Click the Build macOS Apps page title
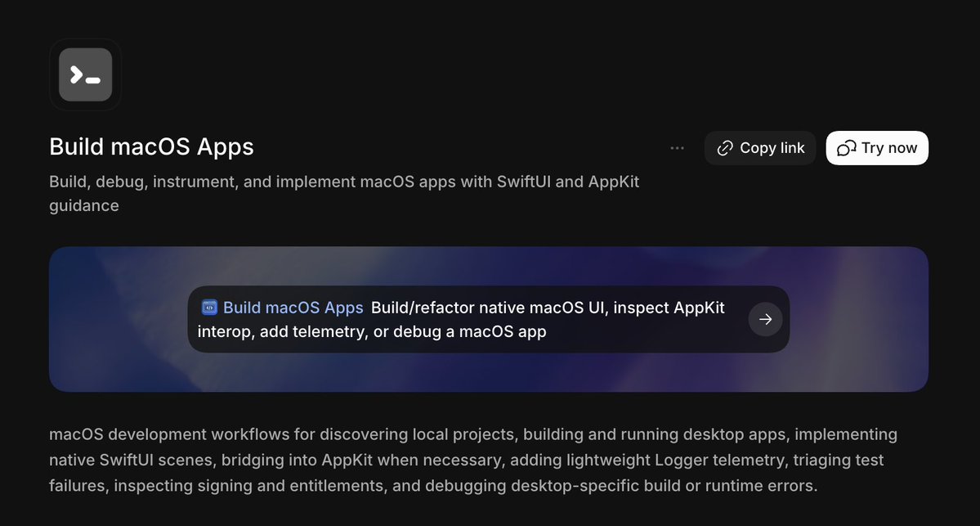Viewport: 980px width, 526px height. pyautogui.click(x=151, y=147)
